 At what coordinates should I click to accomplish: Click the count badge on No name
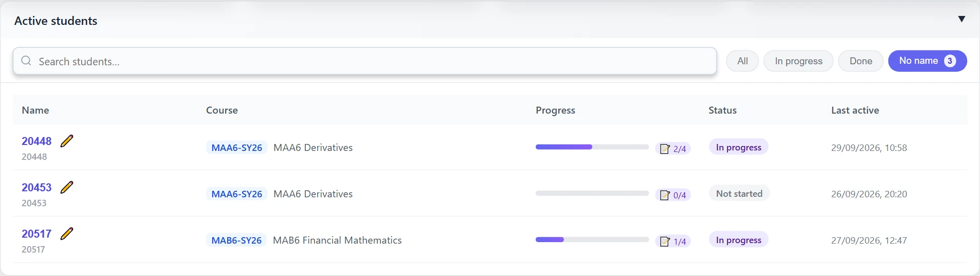[950, 61]
